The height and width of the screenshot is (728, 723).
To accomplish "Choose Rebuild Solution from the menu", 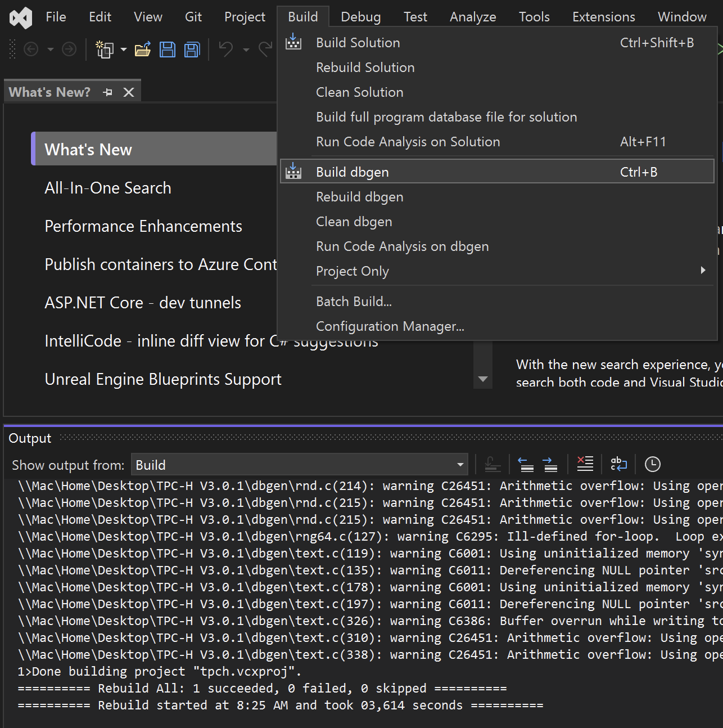I will pos(365,67).
